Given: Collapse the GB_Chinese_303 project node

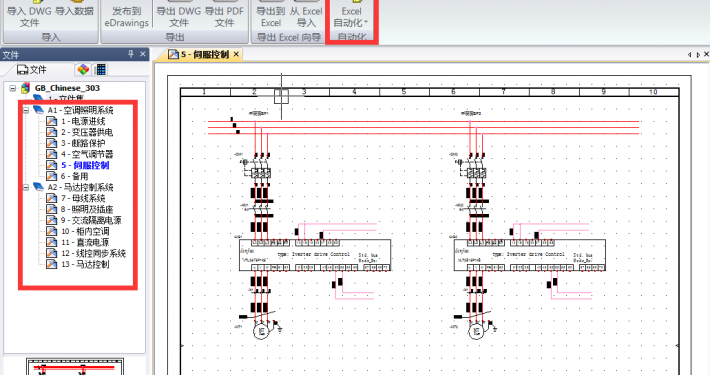Looking at the screenshot, I should coord(13,88).
